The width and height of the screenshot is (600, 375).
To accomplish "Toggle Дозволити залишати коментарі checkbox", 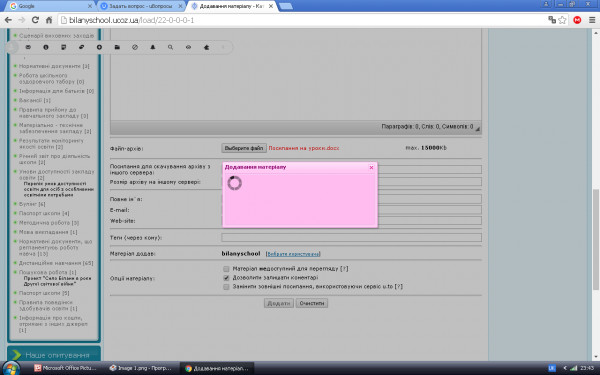I will [x=226, y=277].
